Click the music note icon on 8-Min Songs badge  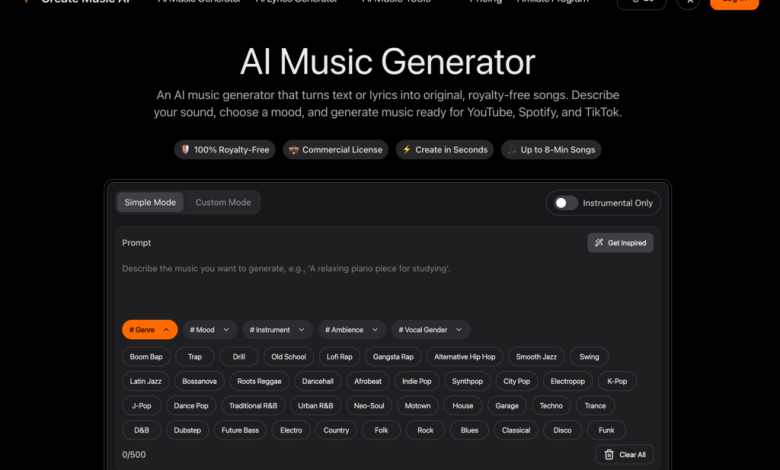[512, 150]
